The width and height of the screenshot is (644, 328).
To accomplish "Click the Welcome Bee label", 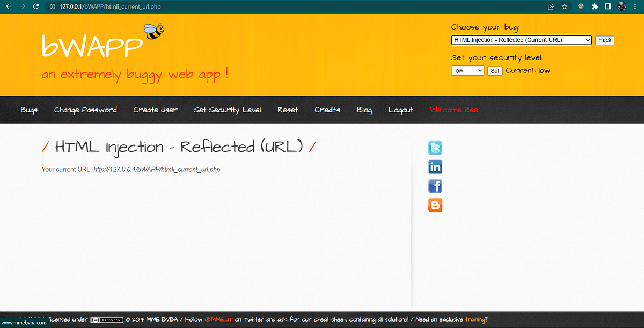I will [x=453, y=110].
